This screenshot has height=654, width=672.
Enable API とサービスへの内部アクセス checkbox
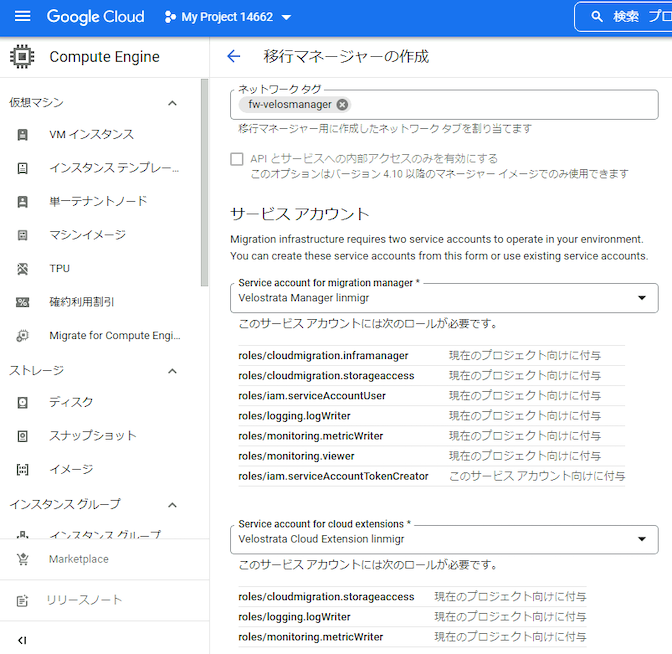237,159
